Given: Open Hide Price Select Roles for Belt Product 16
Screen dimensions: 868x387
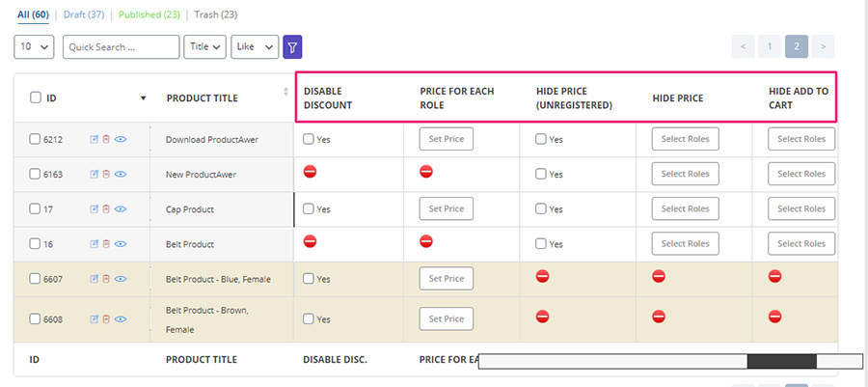Looking at the screenshot, I should pos(686,243).
